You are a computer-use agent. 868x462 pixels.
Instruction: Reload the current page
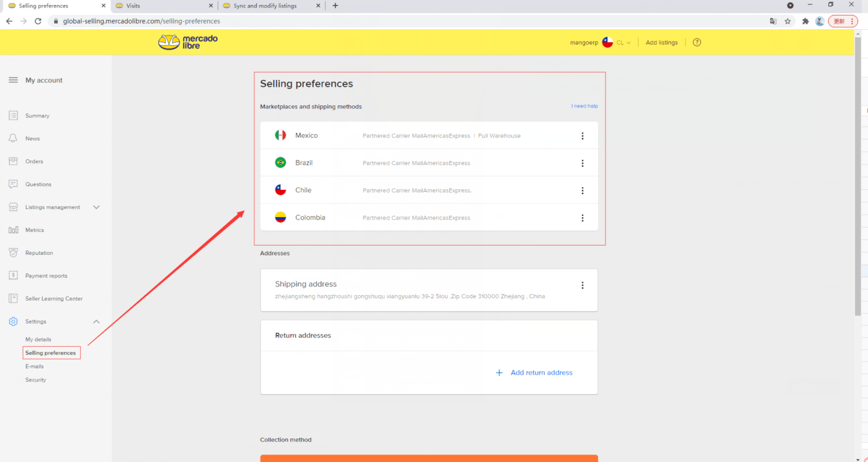coord(38,21)
